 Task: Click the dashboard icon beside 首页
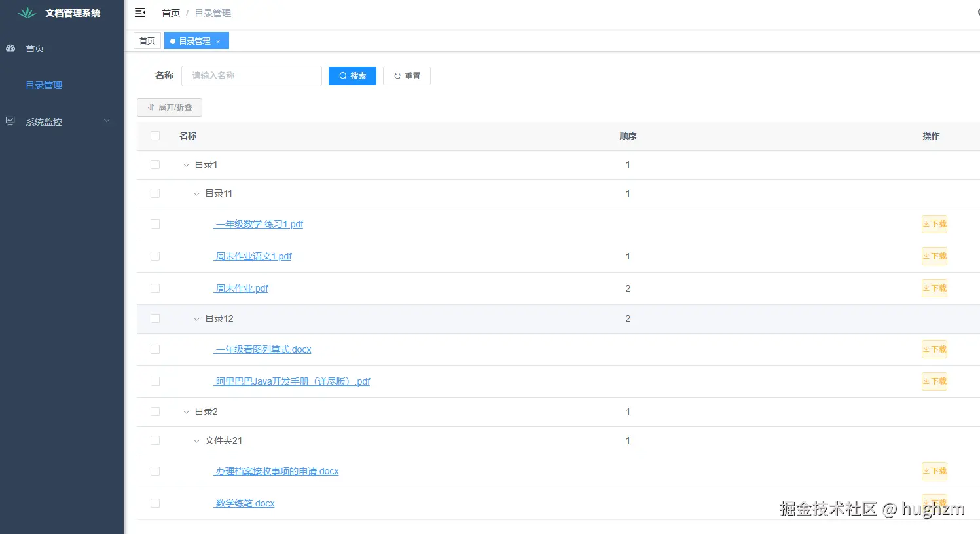tap(10, 48)
